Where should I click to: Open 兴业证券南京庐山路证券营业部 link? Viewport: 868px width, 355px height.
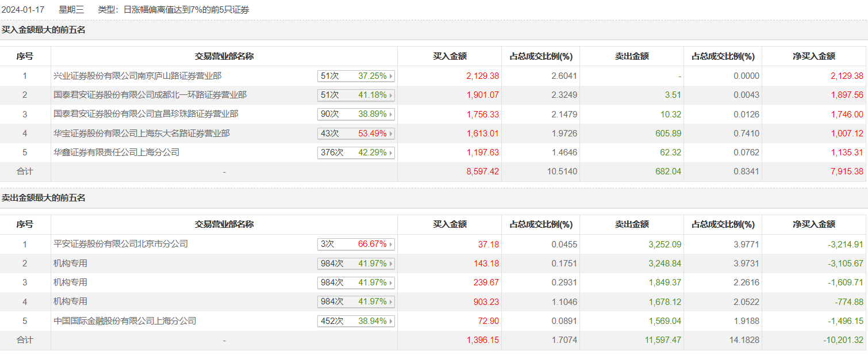coord(137,75)
